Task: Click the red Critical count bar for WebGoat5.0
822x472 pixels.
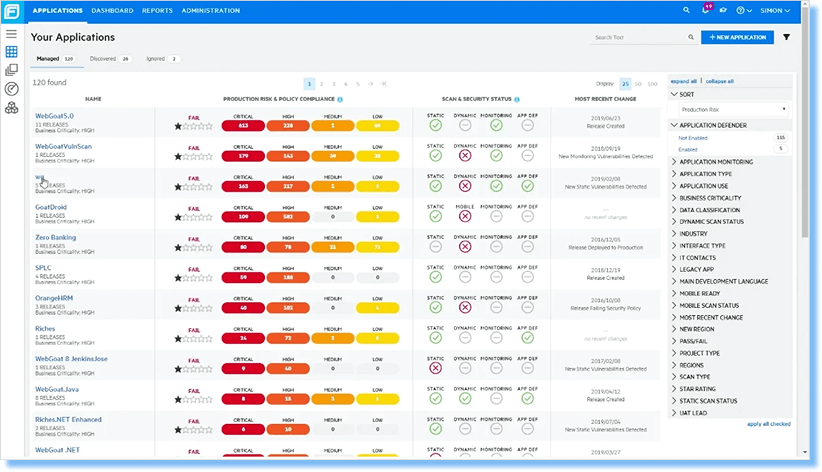Action: point(243,126)
